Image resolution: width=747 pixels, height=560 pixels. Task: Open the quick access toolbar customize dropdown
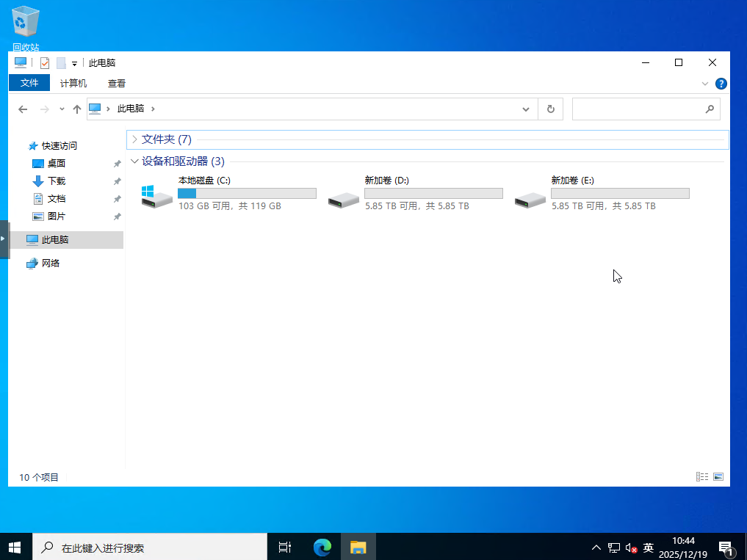tap(74, 64)
